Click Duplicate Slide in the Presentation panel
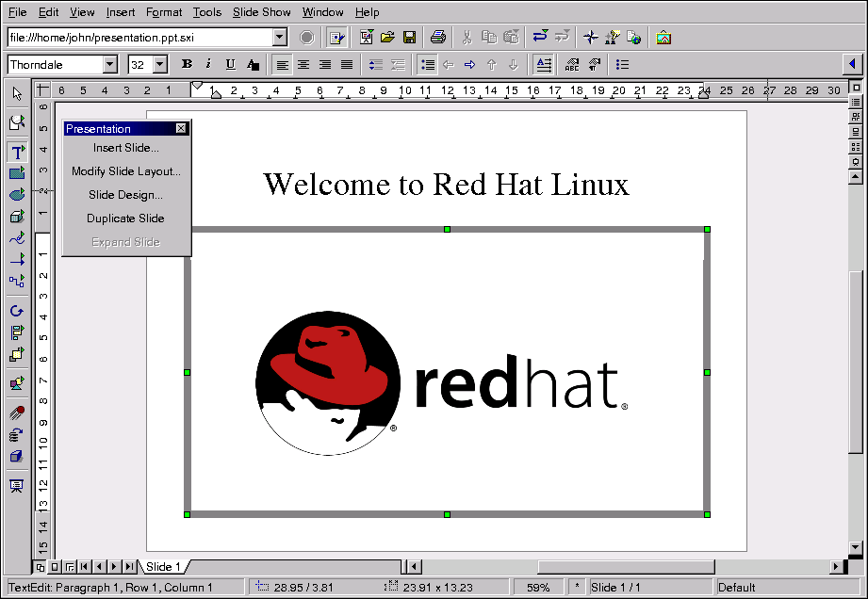The image size is (868, 599). (125, 219)
